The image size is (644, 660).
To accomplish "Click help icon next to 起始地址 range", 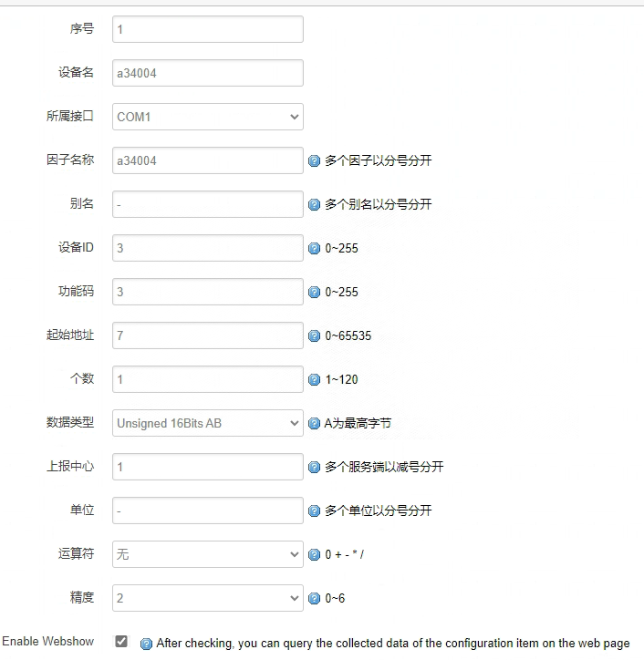I will (x=315, y=336).
